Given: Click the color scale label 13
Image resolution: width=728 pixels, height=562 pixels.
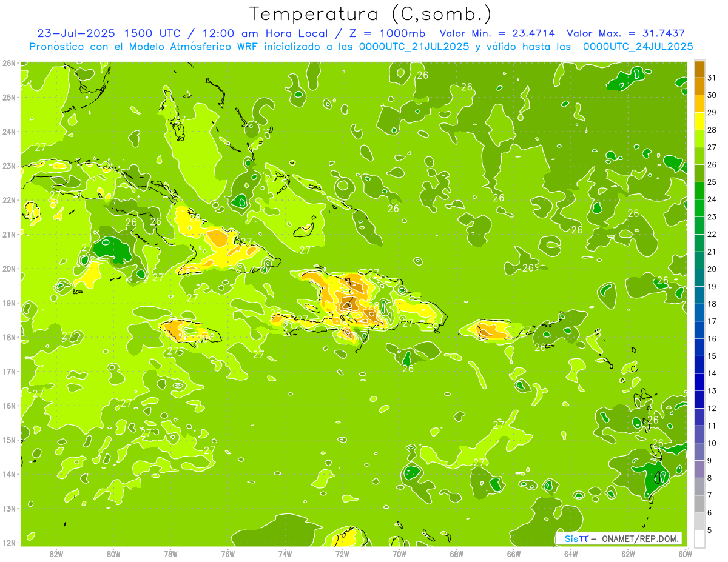Looking at the screenshot, I should pos(712,391).
